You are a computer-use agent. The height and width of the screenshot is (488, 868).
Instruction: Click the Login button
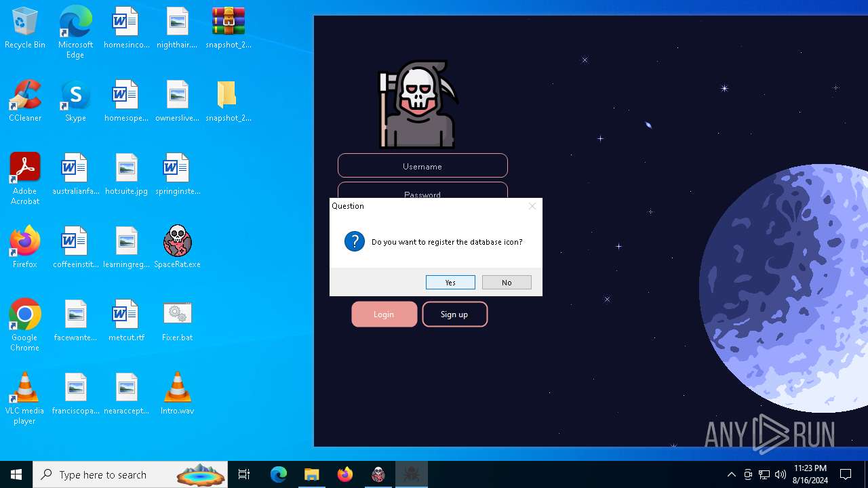[x=384, y=314]
